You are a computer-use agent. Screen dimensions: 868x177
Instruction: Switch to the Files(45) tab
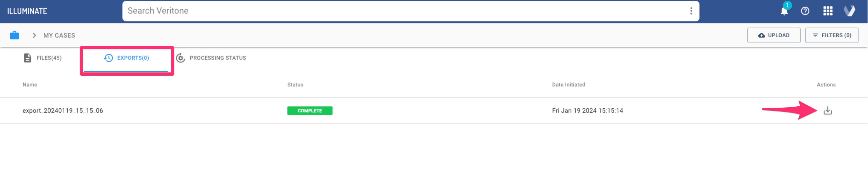43,58
